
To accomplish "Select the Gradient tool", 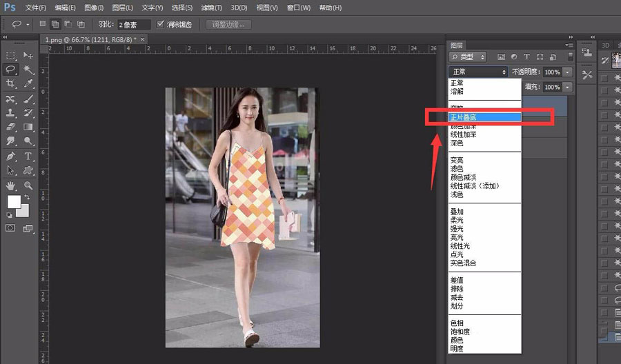I will [x=28, y=127].
